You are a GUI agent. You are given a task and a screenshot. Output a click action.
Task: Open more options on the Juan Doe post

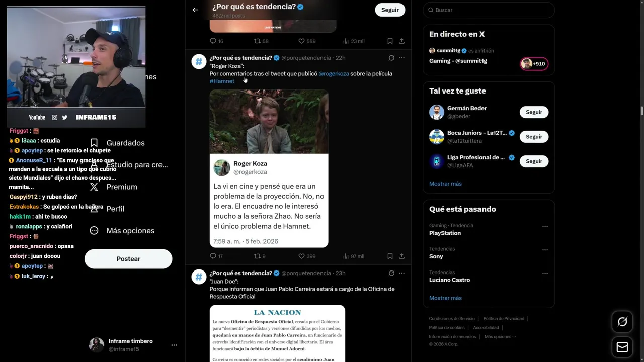click(x=401, y=273)
